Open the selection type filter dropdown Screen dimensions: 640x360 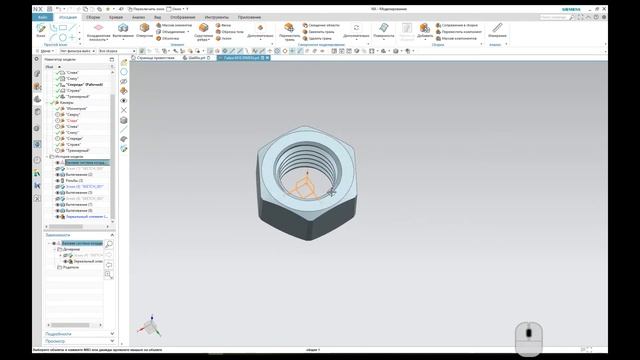(x=78, y=51)
